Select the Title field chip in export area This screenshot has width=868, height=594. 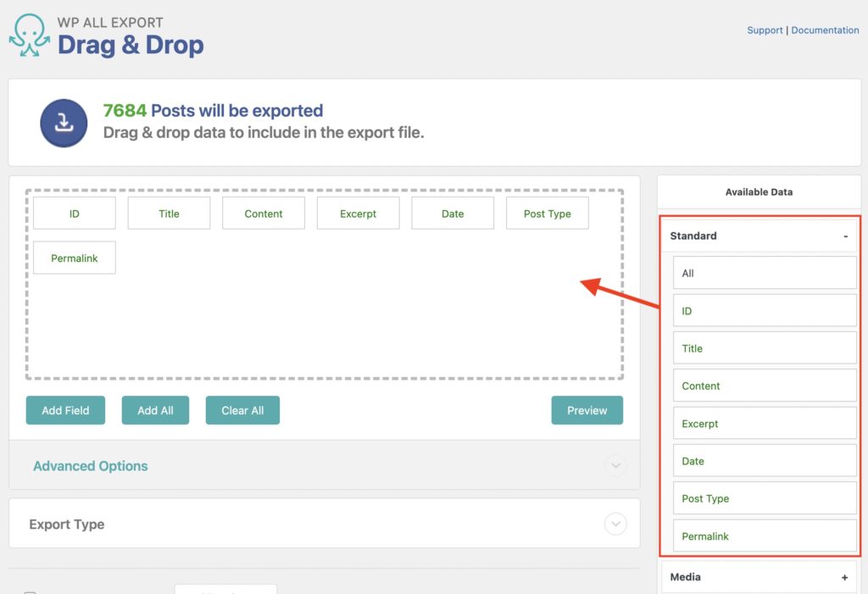(x=169, y=213)
